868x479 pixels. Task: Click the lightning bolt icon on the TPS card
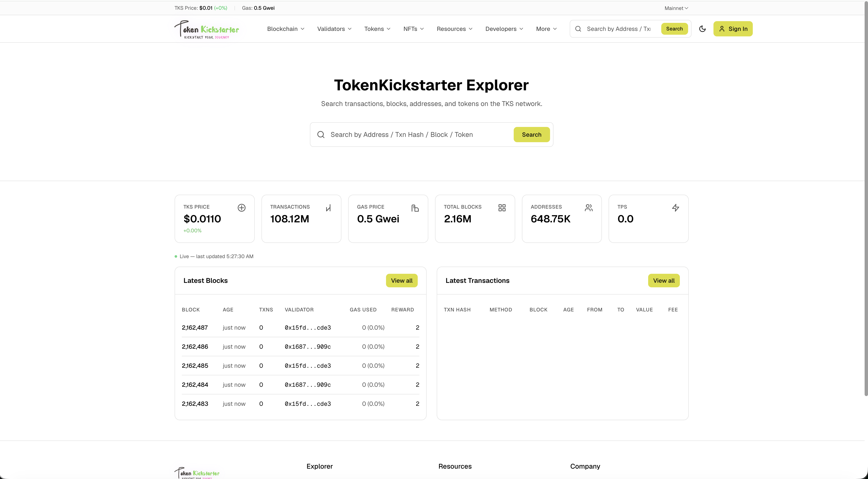[x=676, y=208]
